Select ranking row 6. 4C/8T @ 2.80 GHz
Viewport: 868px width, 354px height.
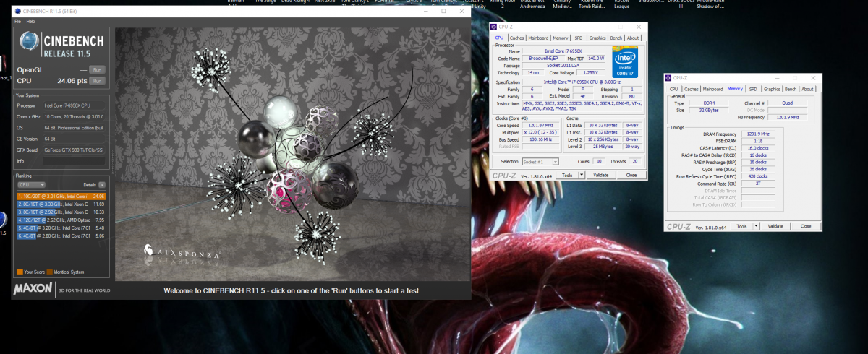(x=61, y=236)
